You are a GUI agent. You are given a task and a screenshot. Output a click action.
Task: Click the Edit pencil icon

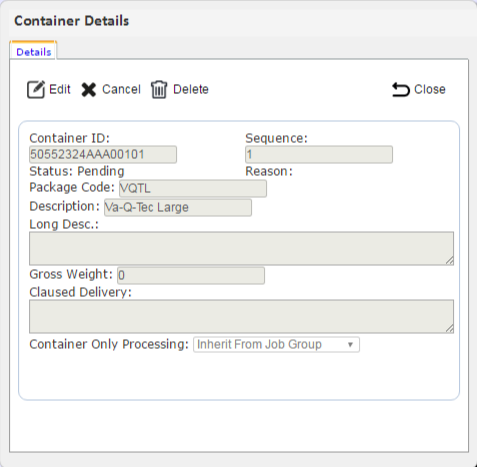click(36, 90)
